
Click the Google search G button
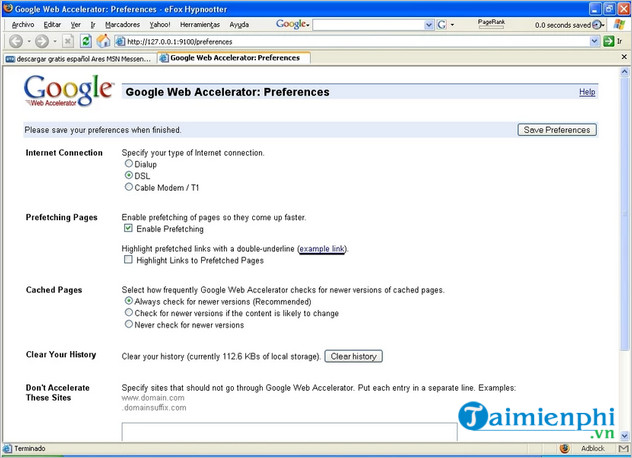(x=442, y=25)
